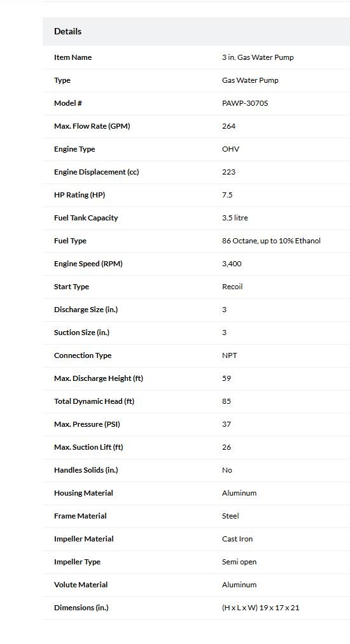Select the Impeller Type value Semi open

[x=239, y=562]
